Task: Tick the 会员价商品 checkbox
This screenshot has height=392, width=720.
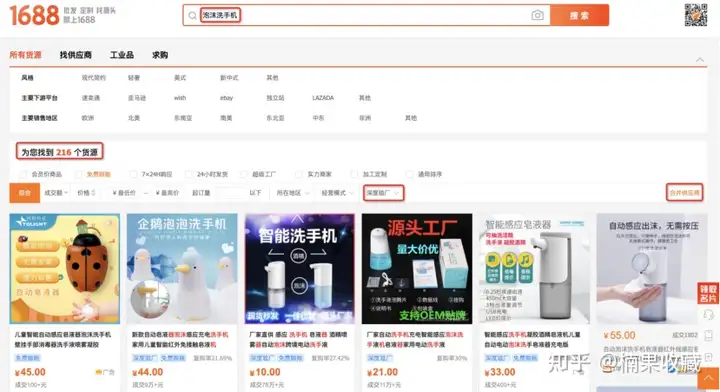Action: (x=22, y=174)
